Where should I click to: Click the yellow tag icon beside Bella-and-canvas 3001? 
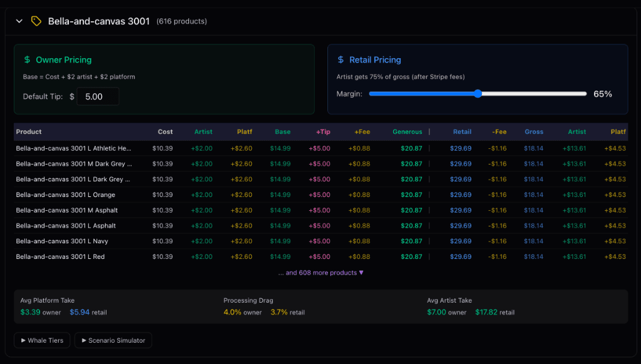click(x=36, y=21)
